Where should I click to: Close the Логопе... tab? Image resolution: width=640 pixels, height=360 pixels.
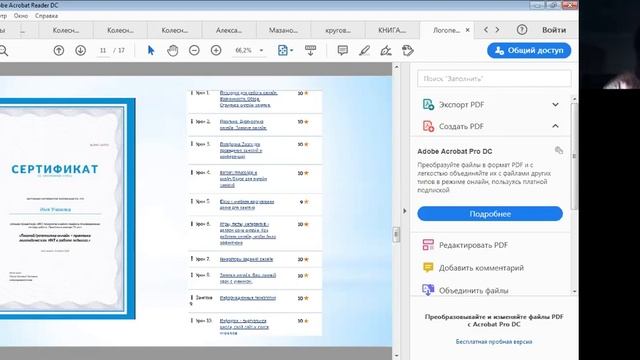(468, 30)
